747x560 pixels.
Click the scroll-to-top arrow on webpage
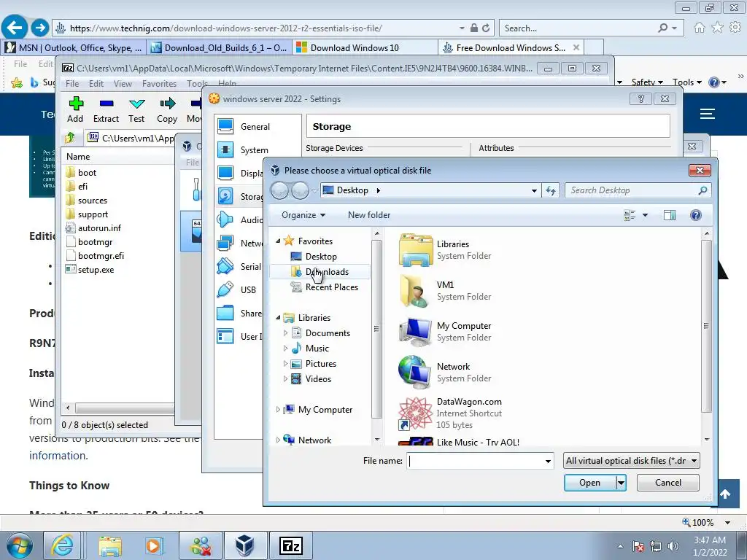tap(726, 494)
